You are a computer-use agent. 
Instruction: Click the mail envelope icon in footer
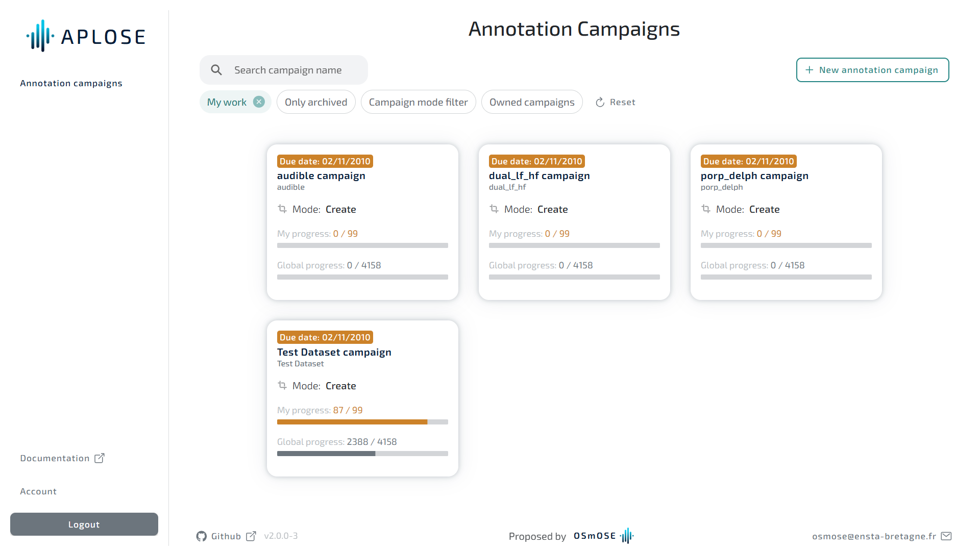click(946, 536)
